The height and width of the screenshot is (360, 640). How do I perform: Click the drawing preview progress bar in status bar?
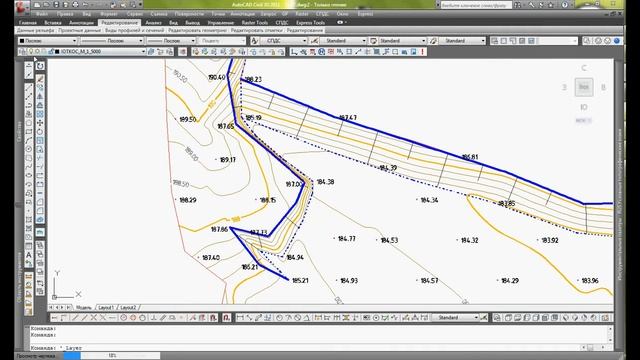pyautogui.click(x=111, y=356)
